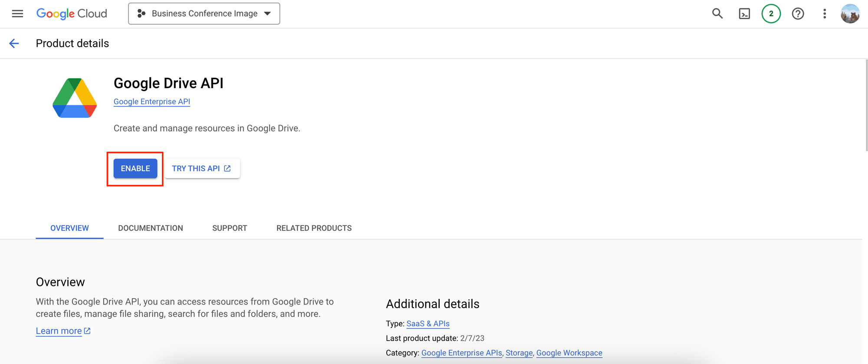Screen dimensions: 868x364
Task: Switch to the Support tab
Action: coord(230,228)
